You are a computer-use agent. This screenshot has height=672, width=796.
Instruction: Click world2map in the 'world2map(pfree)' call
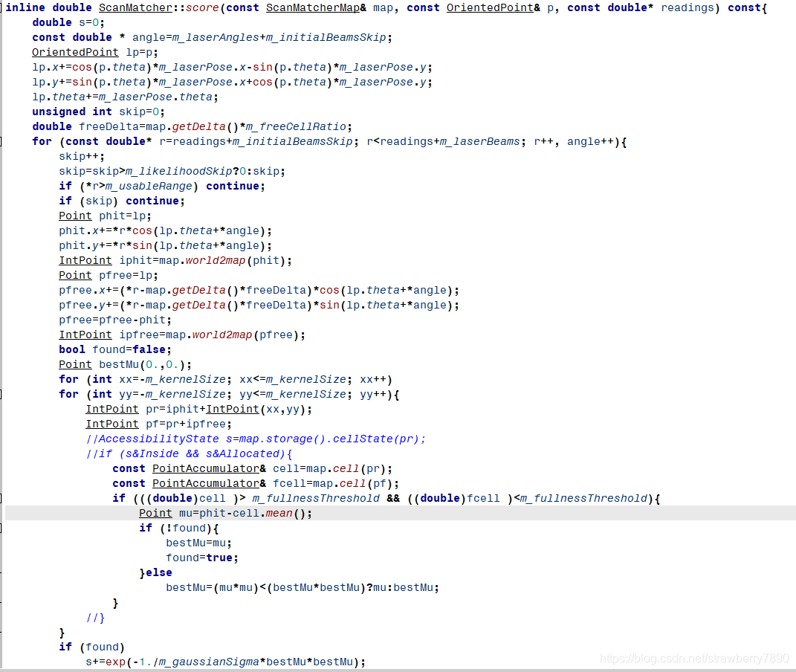pos(221,335)
